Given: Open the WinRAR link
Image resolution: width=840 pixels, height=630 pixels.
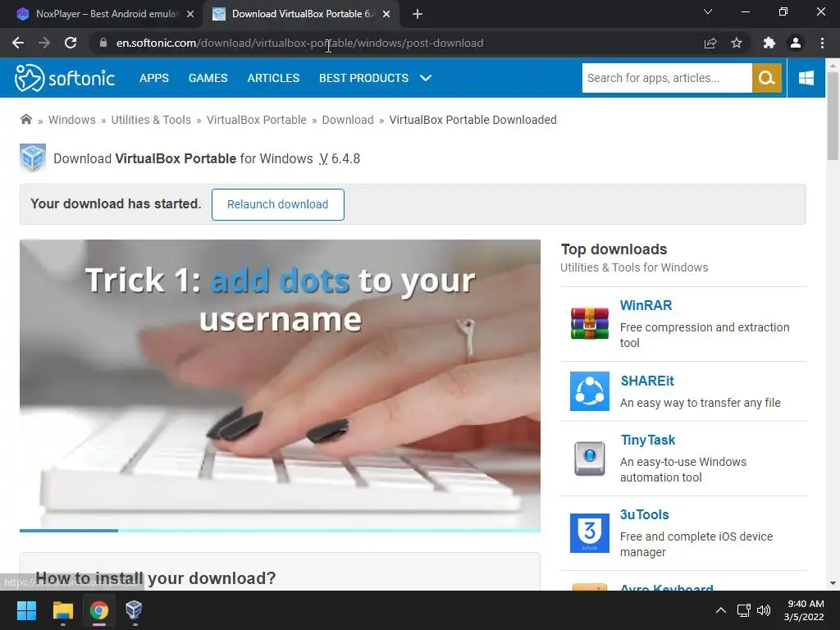Looking at the screenshot, I should pyautogui.click(x=646, y=305).
